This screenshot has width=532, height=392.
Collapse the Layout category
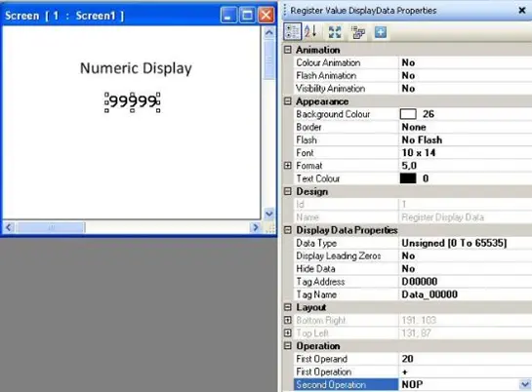(288, 307)
